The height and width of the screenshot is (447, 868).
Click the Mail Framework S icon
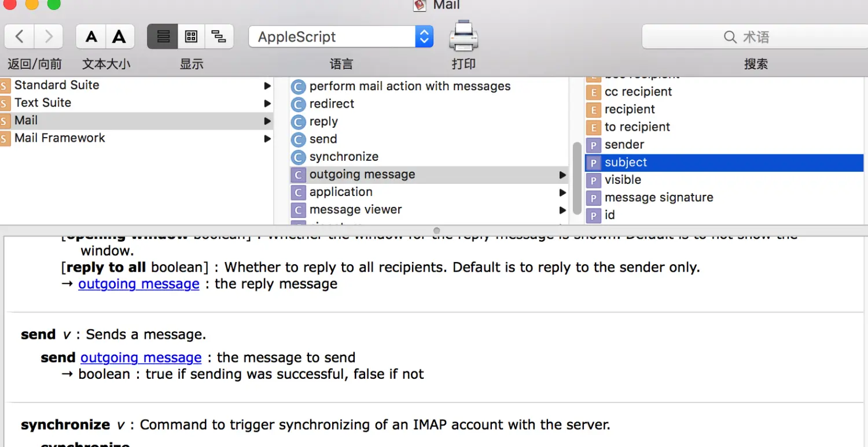(5, 139)
